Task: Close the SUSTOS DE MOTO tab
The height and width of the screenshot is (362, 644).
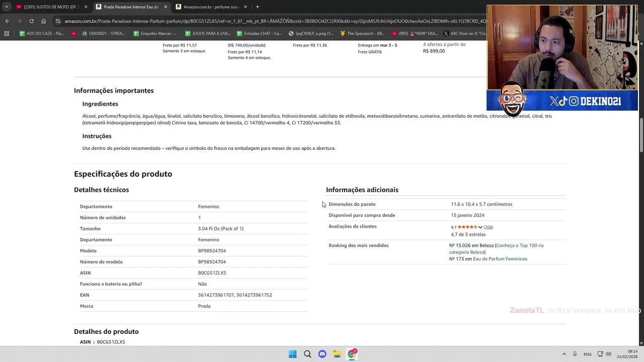Action: point(86,7)
